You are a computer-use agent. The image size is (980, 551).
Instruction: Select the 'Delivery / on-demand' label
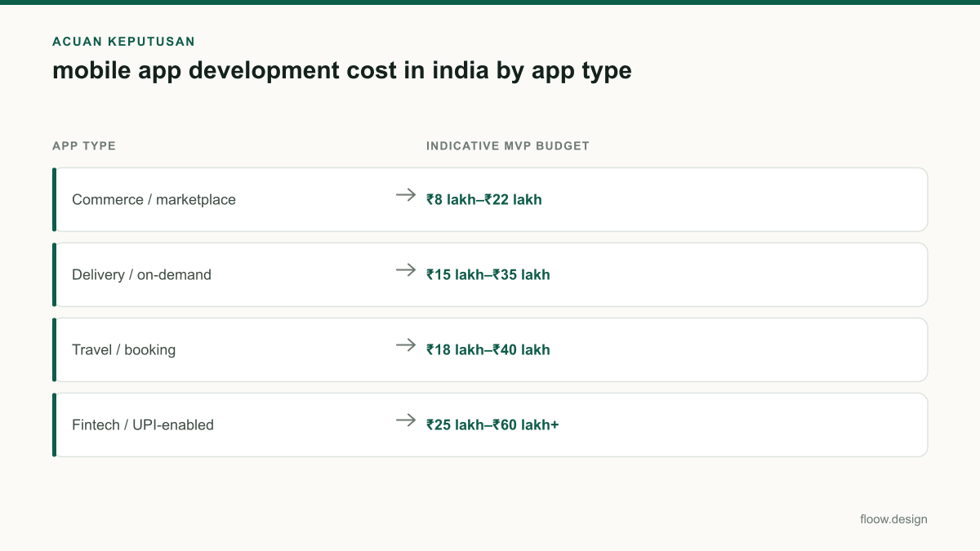coord(141,275)
